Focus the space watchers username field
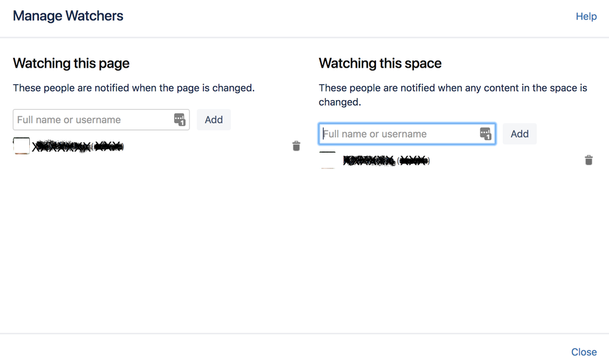 coord(407,134)
